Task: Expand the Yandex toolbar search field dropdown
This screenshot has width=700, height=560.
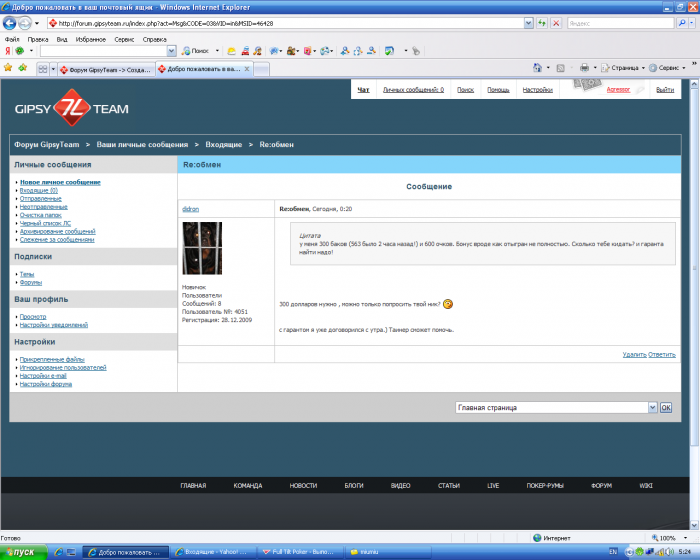Action: [x=171, y=51]
